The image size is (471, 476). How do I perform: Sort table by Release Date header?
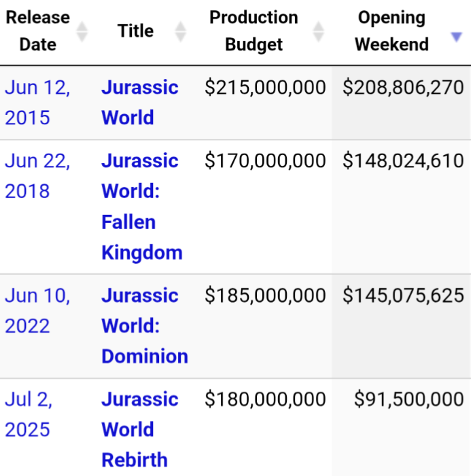(38, 31)
